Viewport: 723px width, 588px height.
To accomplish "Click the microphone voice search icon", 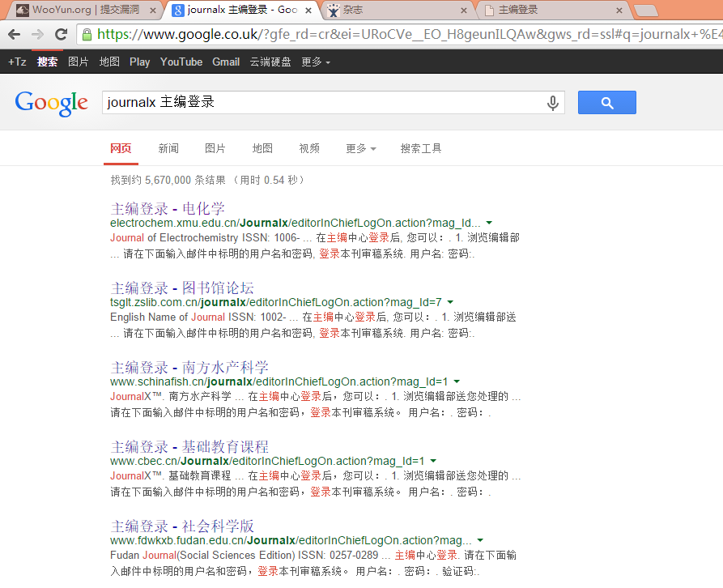I will tap(552, 103).
